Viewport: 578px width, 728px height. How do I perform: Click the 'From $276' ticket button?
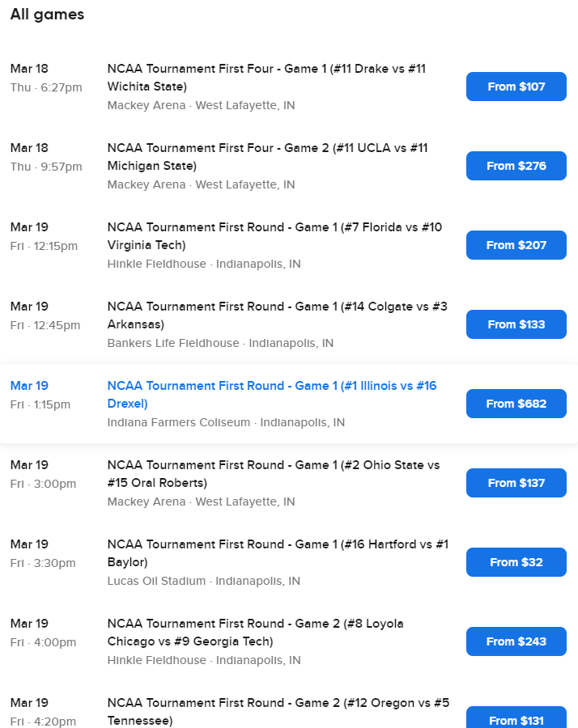(x=516, y=166)
